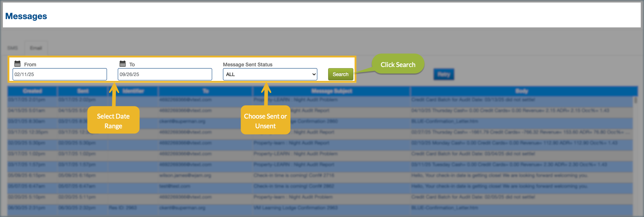644x217 pixels.
Task: Select the Email tab
Action: [x=36, y=48]
